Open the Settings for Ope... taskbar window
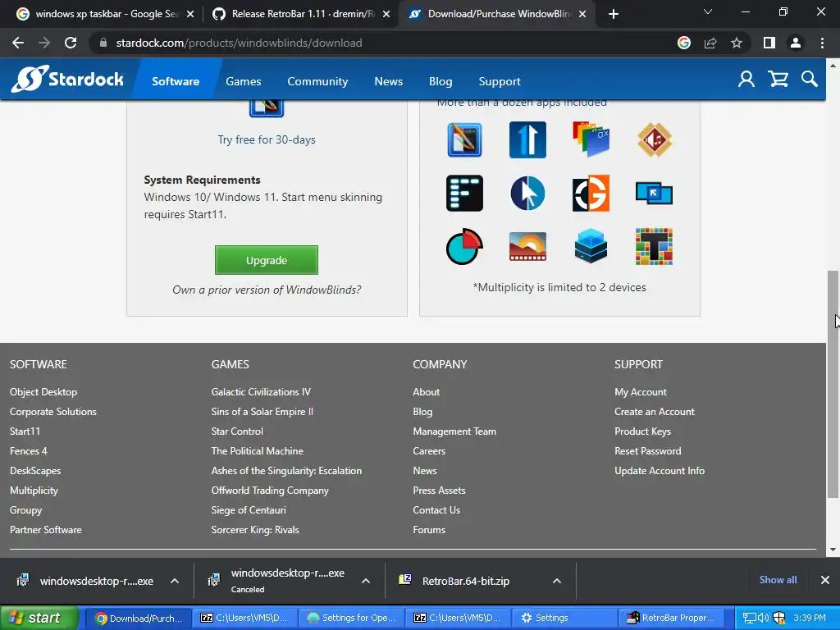This screenshot has width=840, height=630. [352, 618]
